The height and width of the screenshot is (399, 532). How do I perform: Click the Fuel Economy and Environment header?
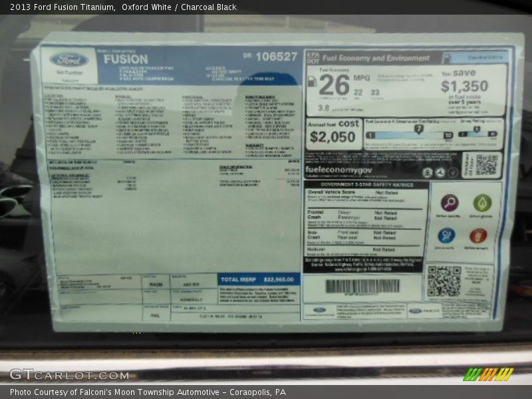382,58
